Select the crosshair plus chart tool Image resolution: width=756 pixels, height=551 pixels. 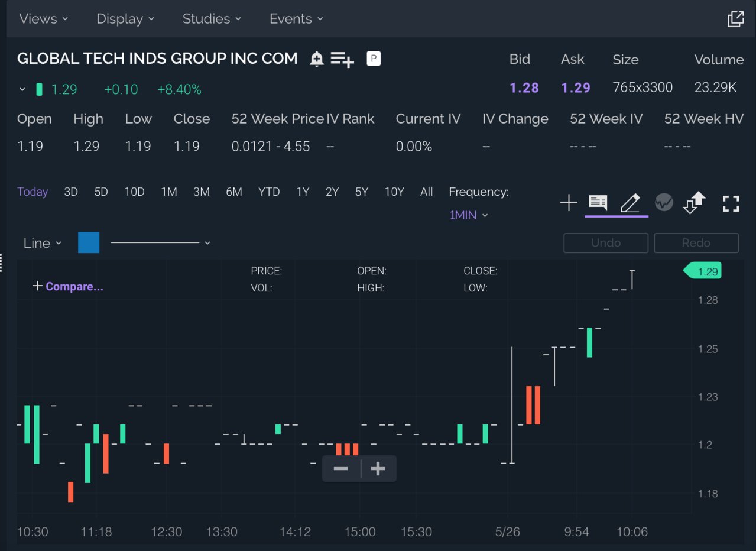(x=569, y=203)
